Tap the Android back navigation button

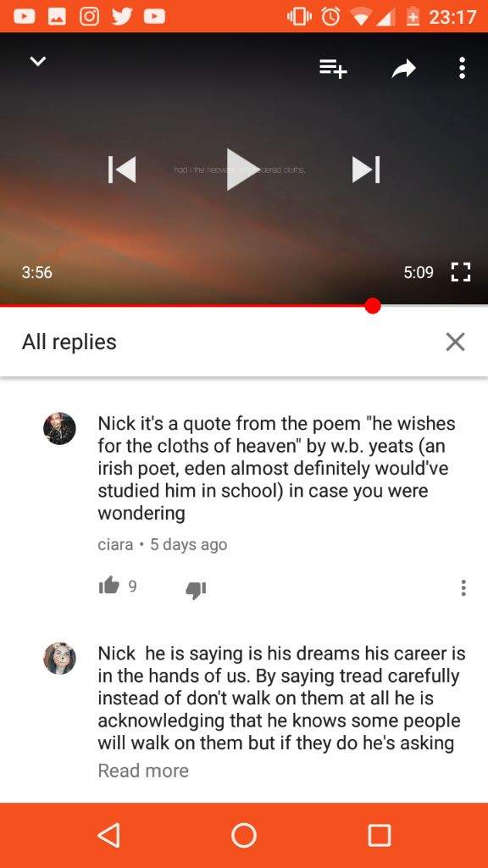point(109,835)
